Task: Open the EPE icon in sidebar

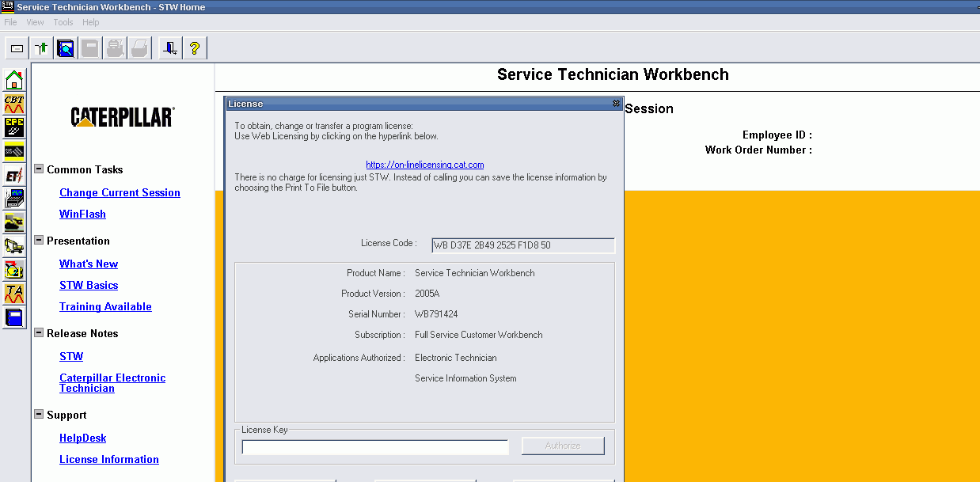Action: tap(14, 128)
